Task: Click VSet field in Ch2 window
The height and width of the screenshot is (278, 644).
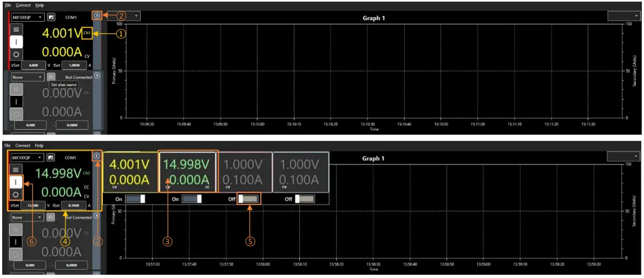Action: [33, 205]
